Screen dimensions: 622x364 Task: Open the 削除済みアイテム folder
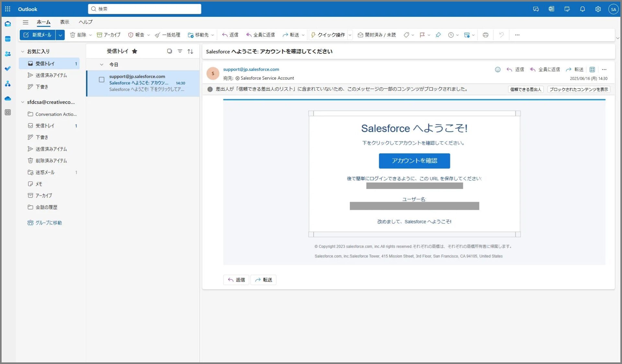49,161
